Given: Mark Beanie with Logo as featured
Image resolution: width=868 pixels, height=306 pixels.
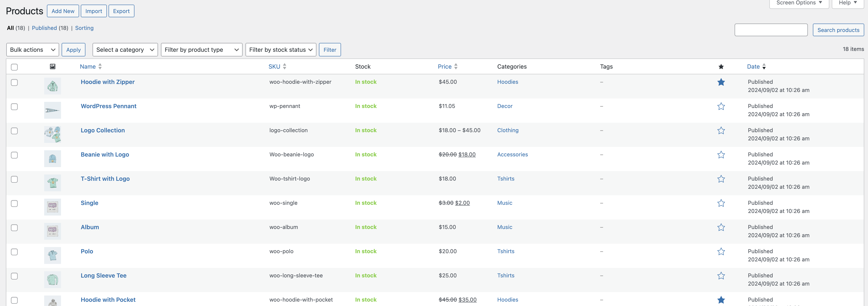Looking at the screenshot, I should pos(721,155).
